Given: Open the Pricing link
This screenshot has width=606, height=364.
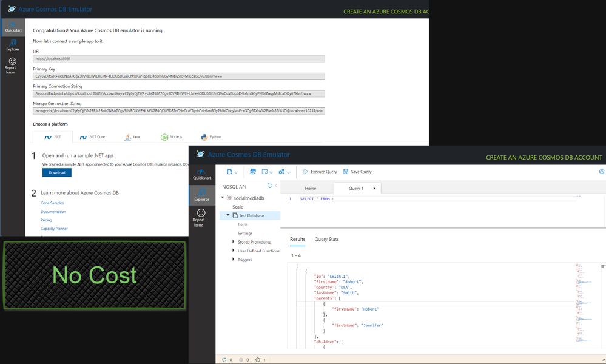Looking at the screenshot, I should (x=46, y=220).
